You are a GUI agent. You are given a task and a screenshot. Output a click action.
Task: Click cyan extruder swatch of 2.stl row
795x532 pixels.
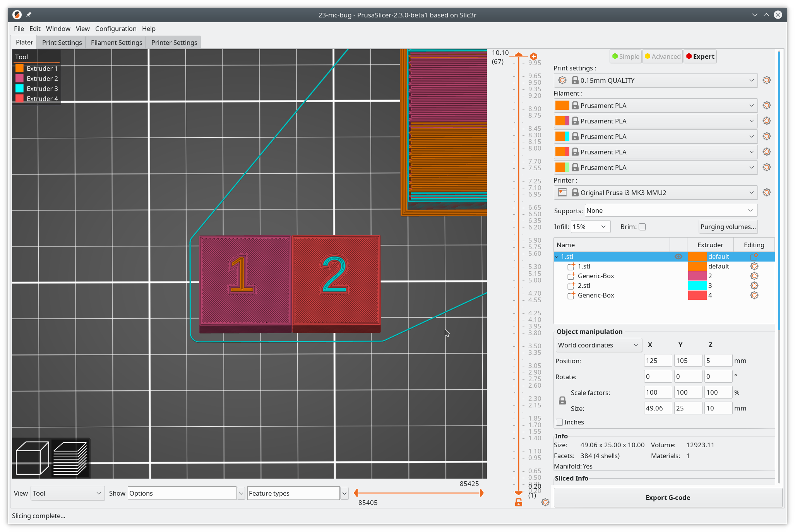click(697, 286)
